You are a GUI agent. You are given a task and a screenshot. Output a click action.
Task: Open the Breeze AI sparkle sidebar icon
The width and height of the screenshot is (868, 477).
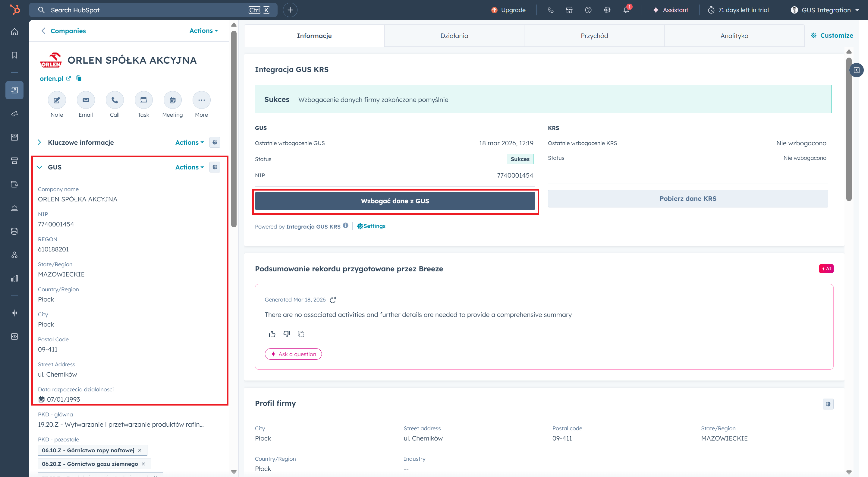point(14,313)
